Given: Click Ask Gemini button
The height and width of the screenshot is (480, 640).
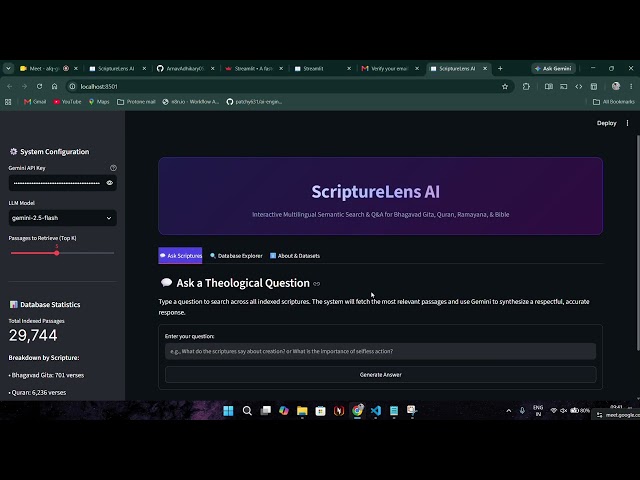Looking at the screenshot, I should coord(553,69).
